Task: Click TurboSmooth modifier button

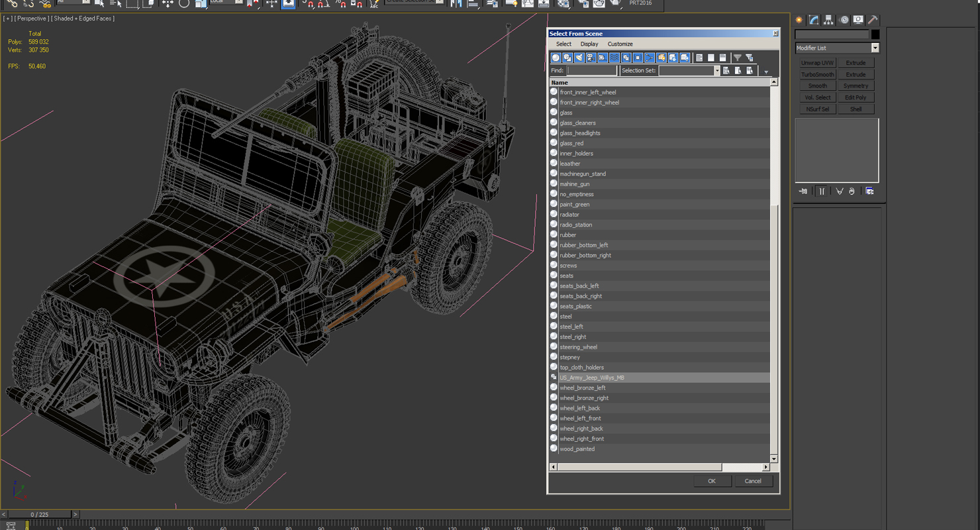Action: [x=818, y=74]
